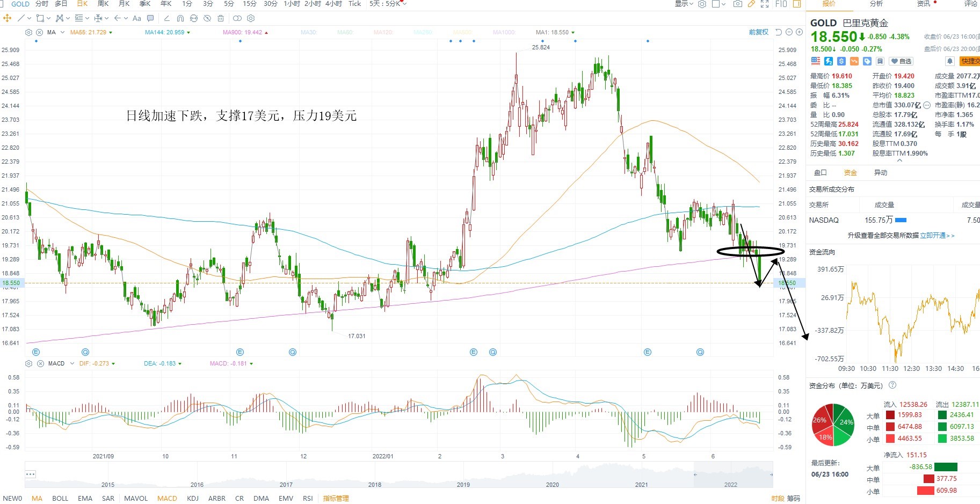Toggle the right side panel visibility
The image size is (980, 504).
[x=797, y=4]
